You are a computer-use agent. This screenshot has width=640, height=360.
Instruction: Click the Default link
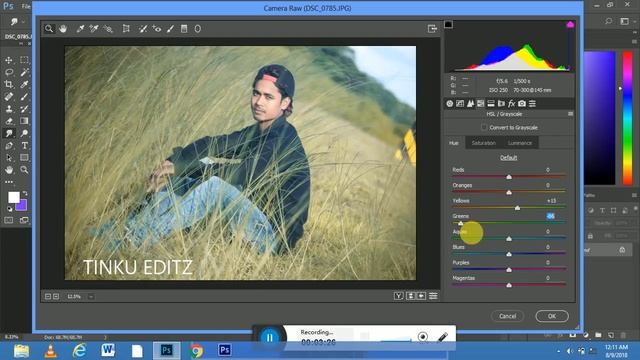point(509,158)
